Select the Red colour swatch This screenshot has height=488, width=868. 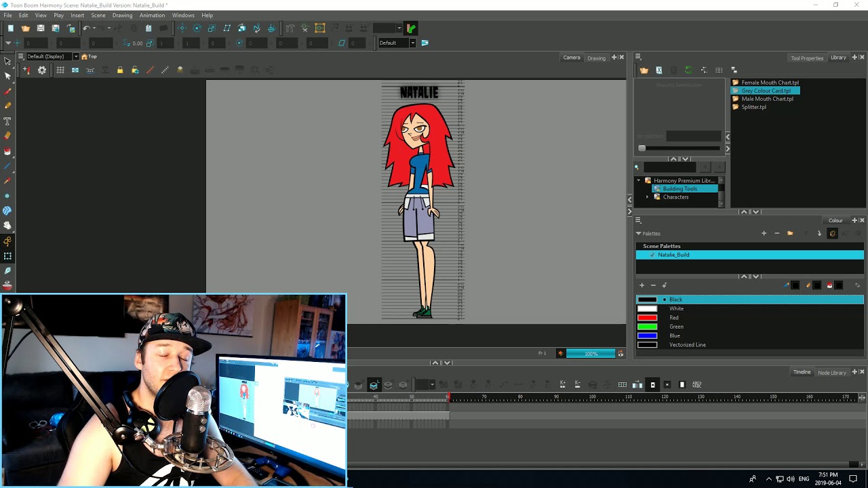point(648,318)
